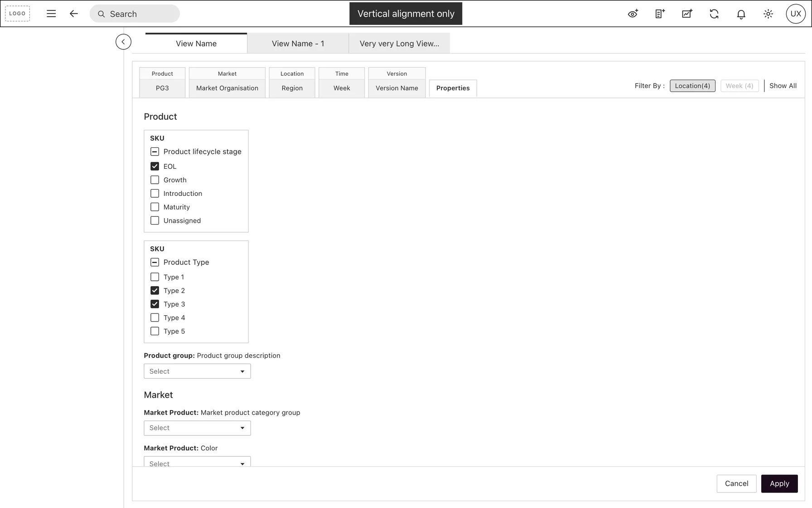Open the notifications bell
The height and width of the screenshot is (508, 812).
click(x=741, y=14)
